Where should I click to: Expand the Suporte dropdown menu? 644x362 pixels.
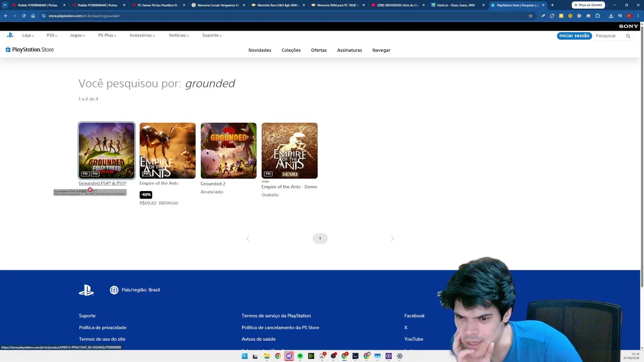[212, 35]
